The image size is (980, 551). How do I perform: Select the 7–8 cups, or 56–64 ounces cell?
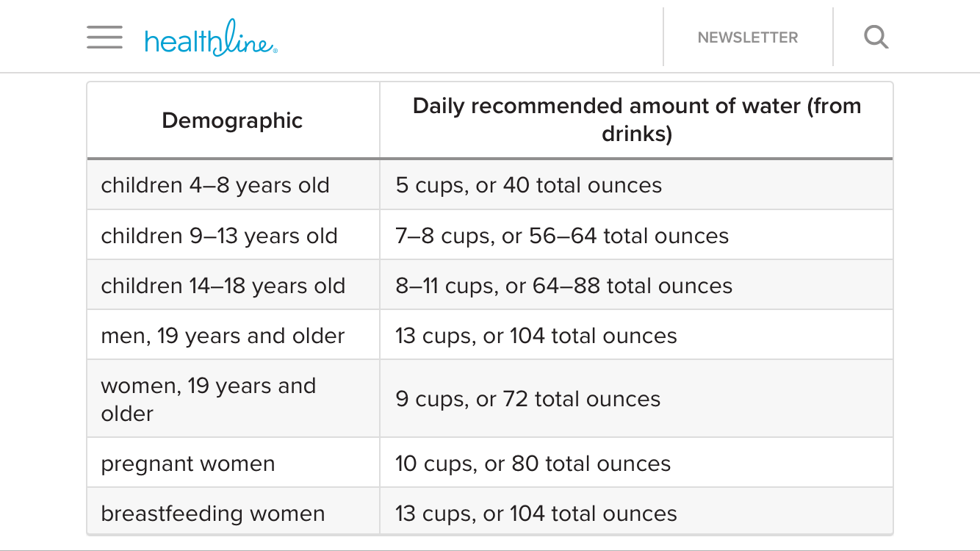click(x=636, y=235)
